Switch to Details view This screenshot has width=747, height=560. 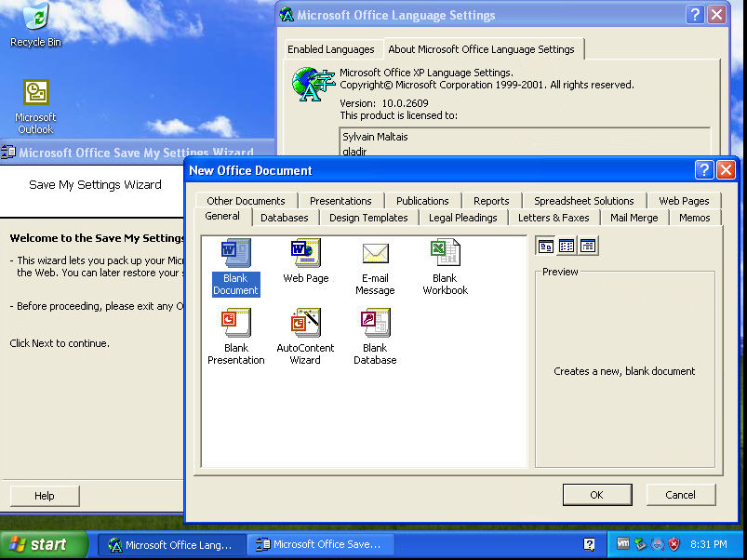coord(588,247)
